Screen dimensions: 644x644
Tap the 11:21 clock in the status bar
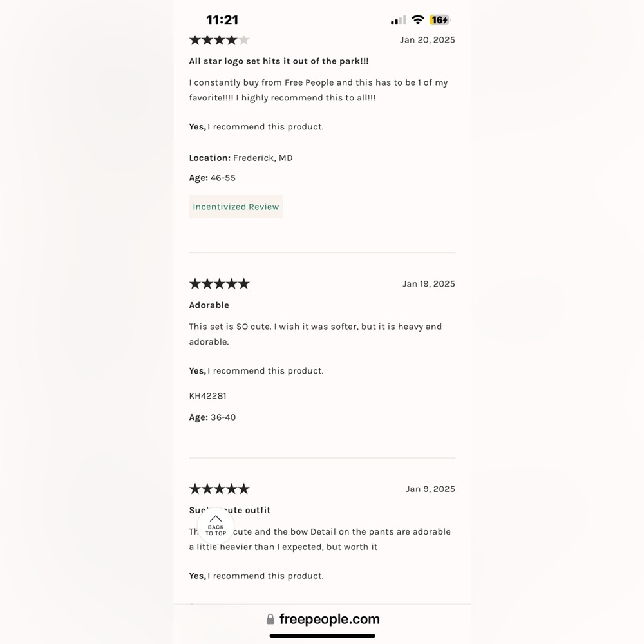[222, 20]
